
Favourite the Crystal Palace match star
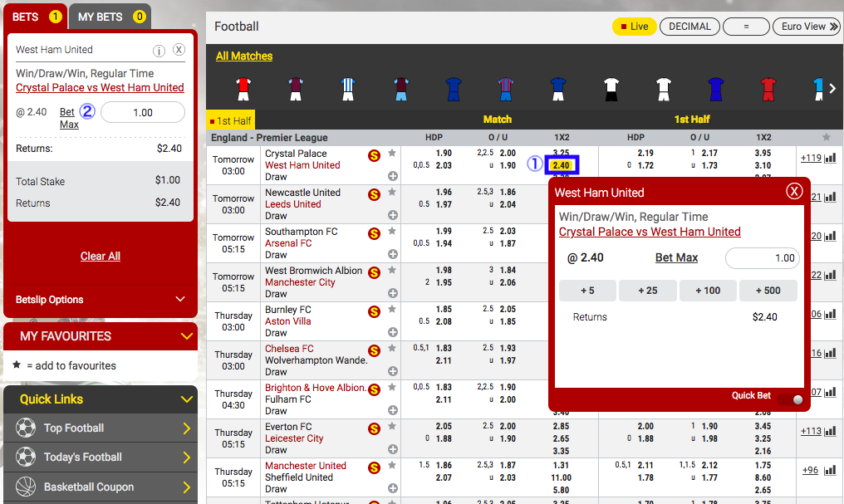392,153
